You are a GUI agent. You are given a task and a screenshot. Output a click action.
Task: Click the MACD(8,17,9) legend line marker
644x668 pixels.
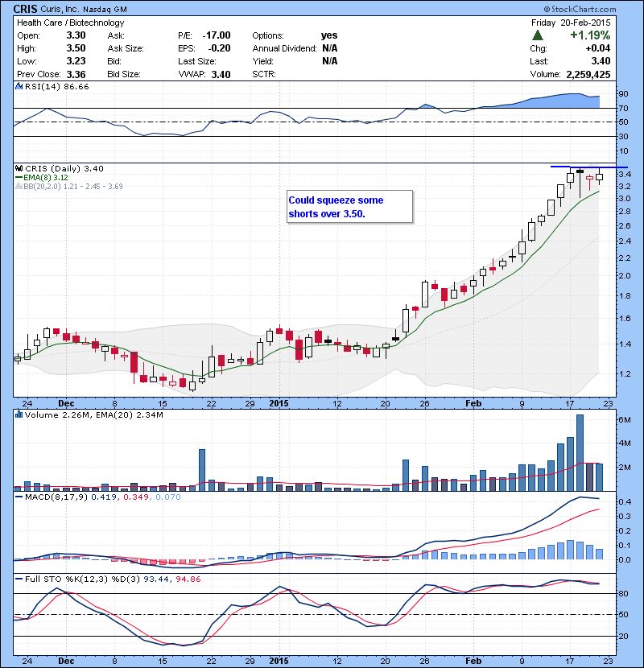[x=19, y=497]
